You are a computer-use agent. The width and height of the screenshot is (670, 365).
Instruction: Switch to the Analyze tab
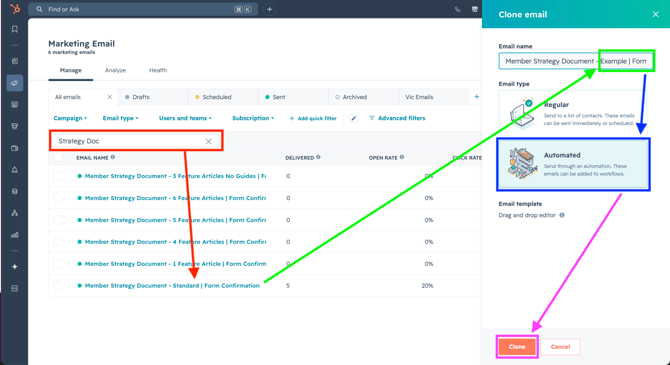click(115, 70)
